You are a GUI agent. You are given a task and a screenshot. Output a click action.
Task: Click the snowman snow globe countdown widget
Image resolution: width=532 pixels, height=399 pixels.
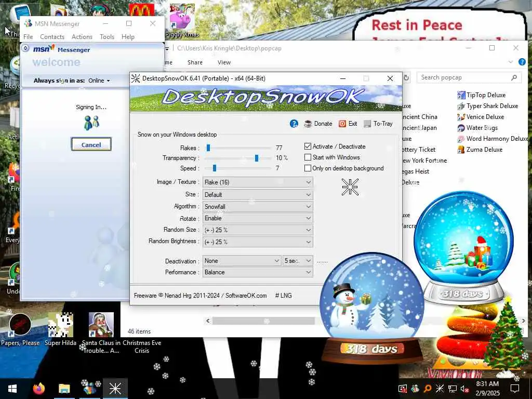372,307
